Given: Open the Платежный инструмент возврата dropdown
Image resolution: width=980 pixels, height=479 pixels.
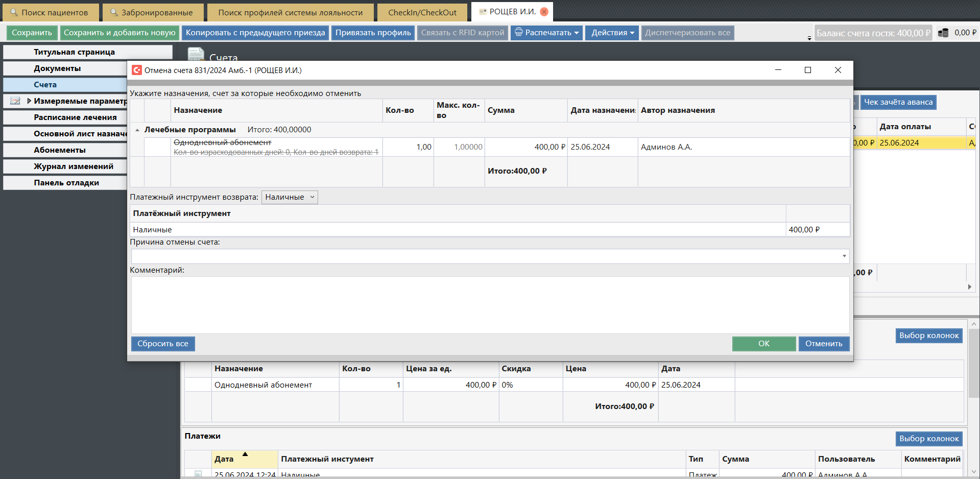Looking at the screenshot, I should (x=290, y=197).
